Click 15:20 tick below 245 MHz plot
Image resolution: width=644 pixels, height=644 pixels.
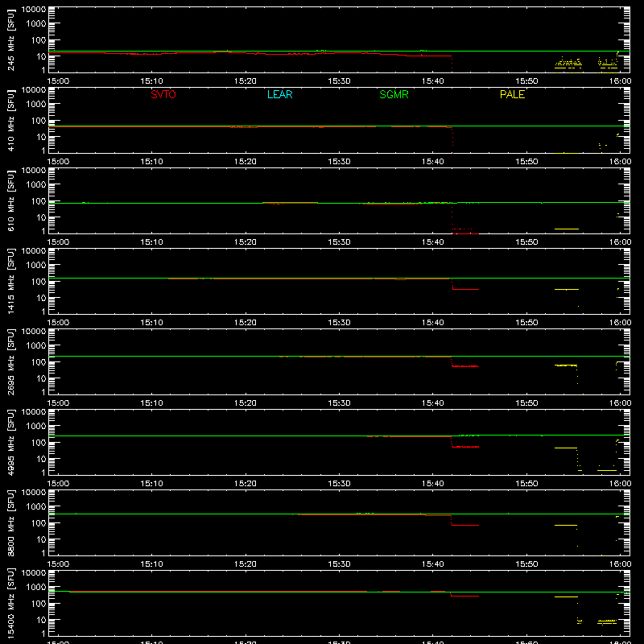pyautogui.click(x=246, y=81)
